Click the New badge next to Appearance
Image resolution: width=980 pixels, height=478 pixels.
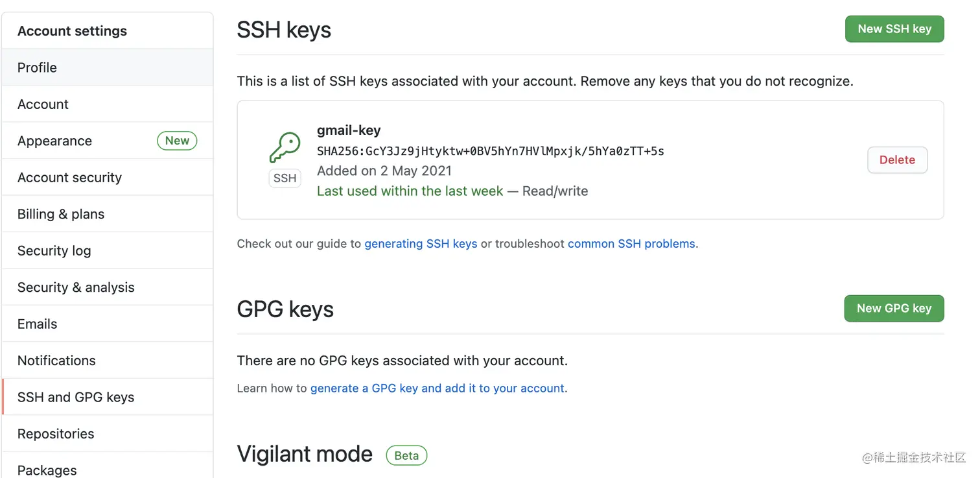(x=177, y=141)
